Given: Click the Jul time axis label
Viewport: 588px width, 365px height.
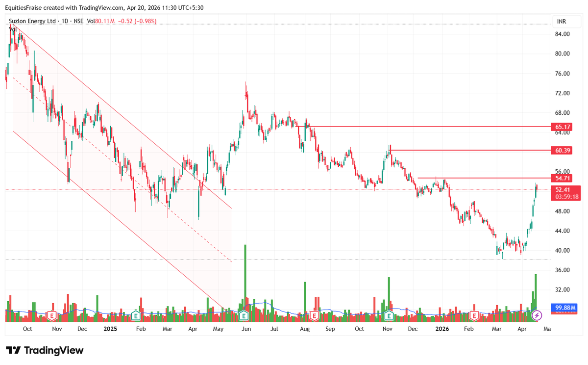Looking at the screenshot, I should [274, 329].
